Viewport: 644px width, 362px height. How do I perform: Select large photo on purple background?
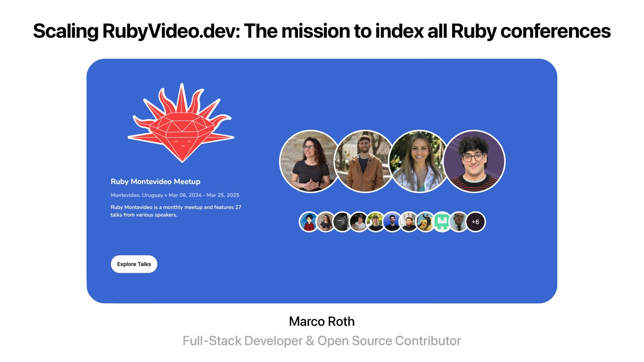[x=474, y=161]
